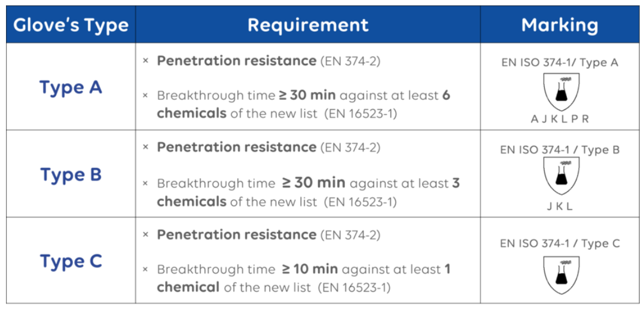Select the Glove's Type column header
Image resolution: width=644 pixels, height=309 pixels.
tap(71, 25)
